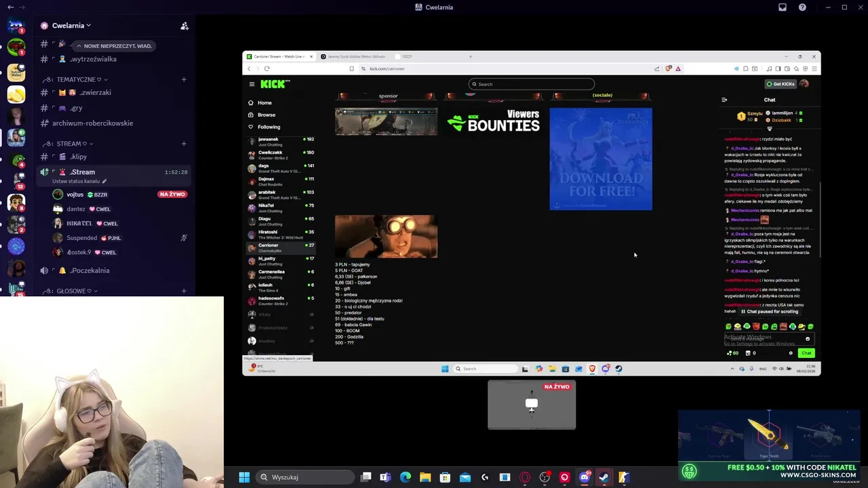The height and width of the screenshot is (488, 868).
Task: Add channel to TEMATYCZNE category
Action: pos(184,79)
